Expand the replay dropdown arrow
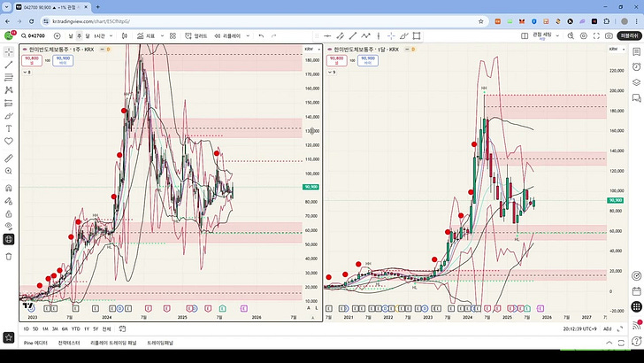This screenshot has width=644, height=363. [x=248, y=35]
